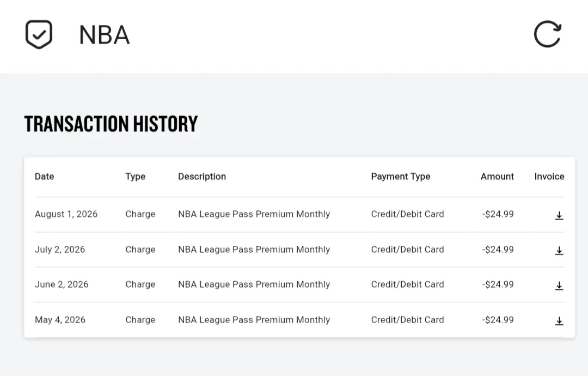This screenshot has width=588, height=376.
Task: Select the June 2, 2026 date cell
Action: [62, 284]
